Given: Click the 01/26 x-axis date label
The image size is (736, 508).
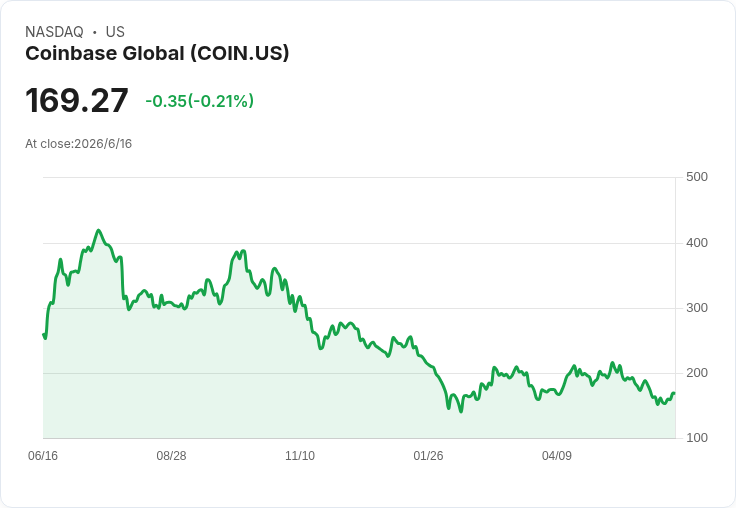Looking at the screenshot, I should 428,455.
